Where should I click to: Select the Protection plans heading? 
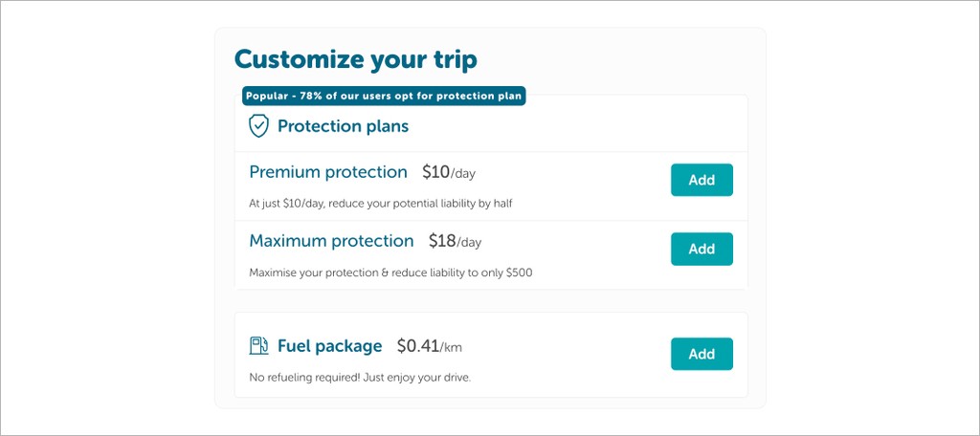coord(343,126)
